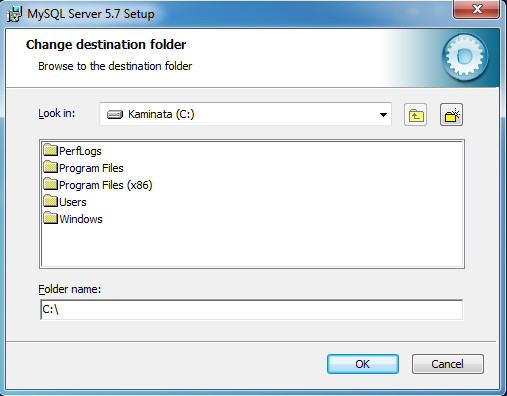
Task: Click the MySQL installer title bar icon
Action: click(15, 14)
